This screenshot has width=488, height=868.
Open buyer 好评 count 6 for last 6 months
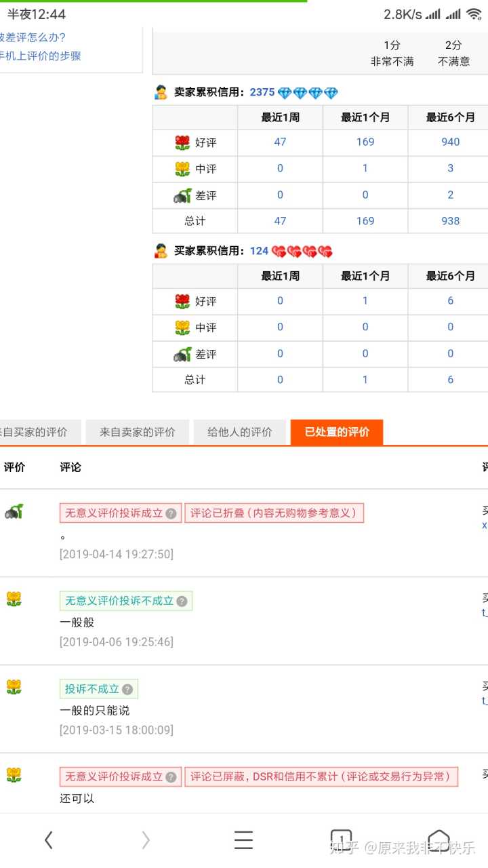pyautogui.click(x=450, y=300)
